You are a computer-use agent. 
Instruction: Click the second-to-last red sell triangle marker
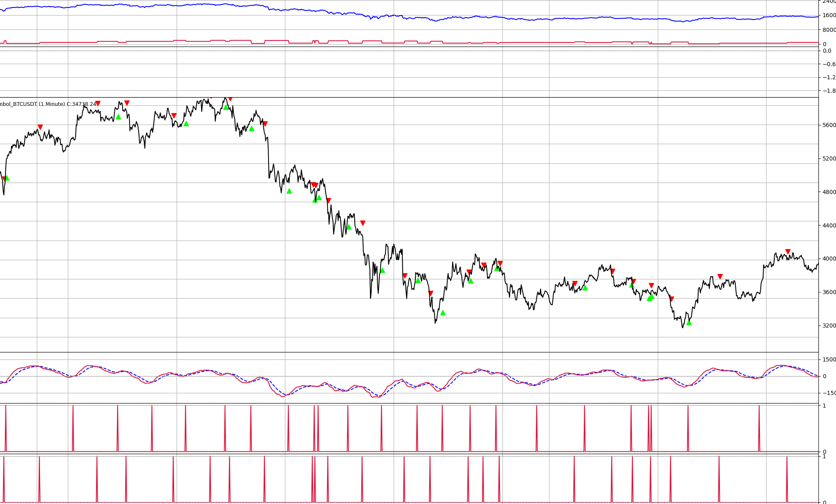(x=720, y=277)
